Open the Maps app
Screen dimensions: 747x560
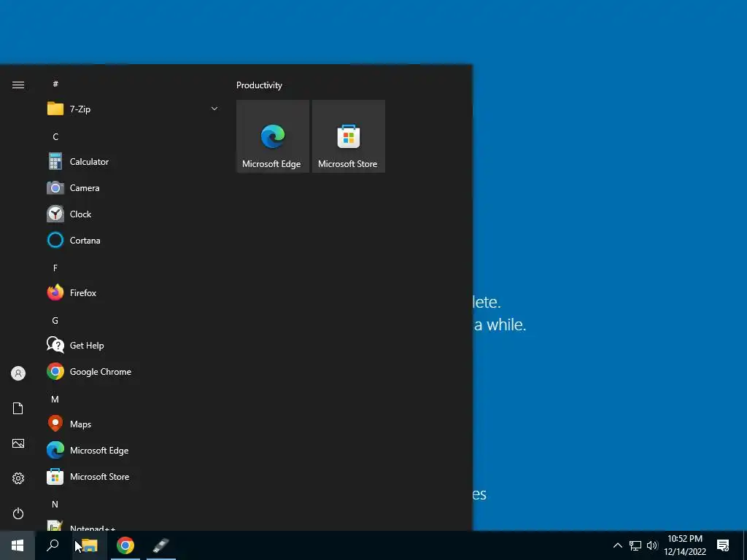tap(133, 424)
